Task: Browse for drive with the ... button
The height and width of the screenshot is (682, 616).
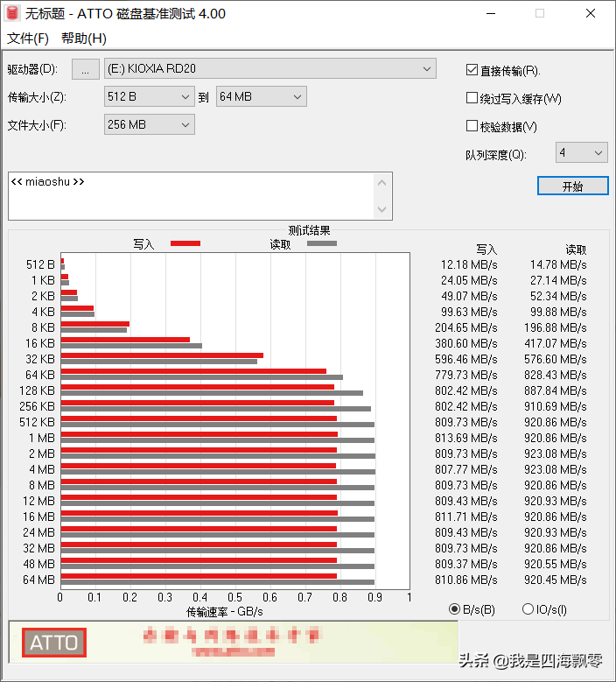Action: coord(86,69)
